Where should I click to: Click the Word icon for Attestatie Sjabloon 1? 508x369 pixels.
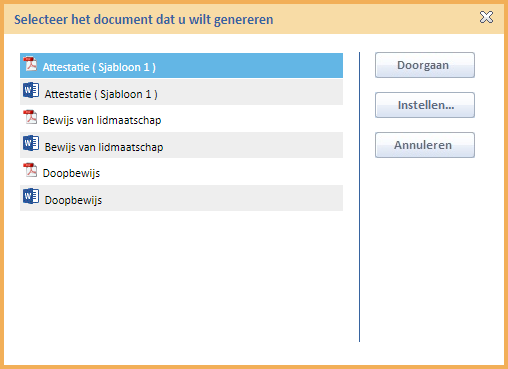point(31,90)
